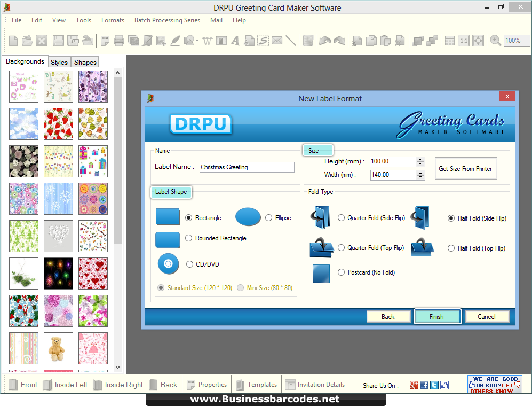Open the File menu

(x=17, y=20)
